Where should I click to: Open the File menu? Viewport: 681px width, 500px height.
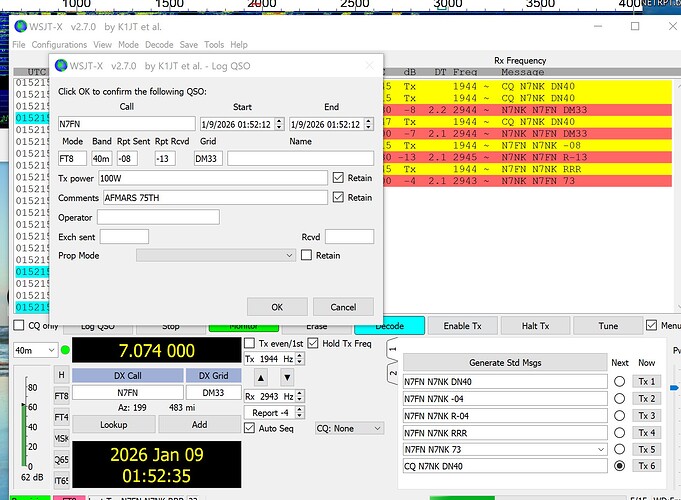[x=19, y=45]
